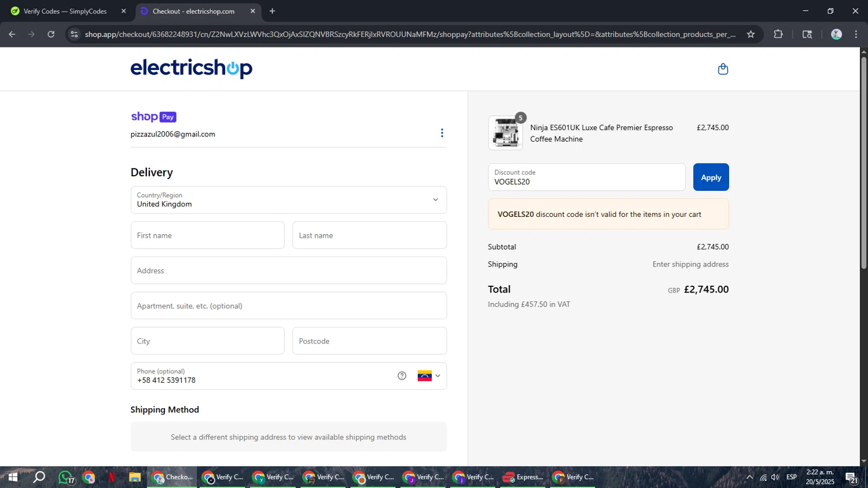Select the Checkout - electricshop.com tab

coord(193,11)
